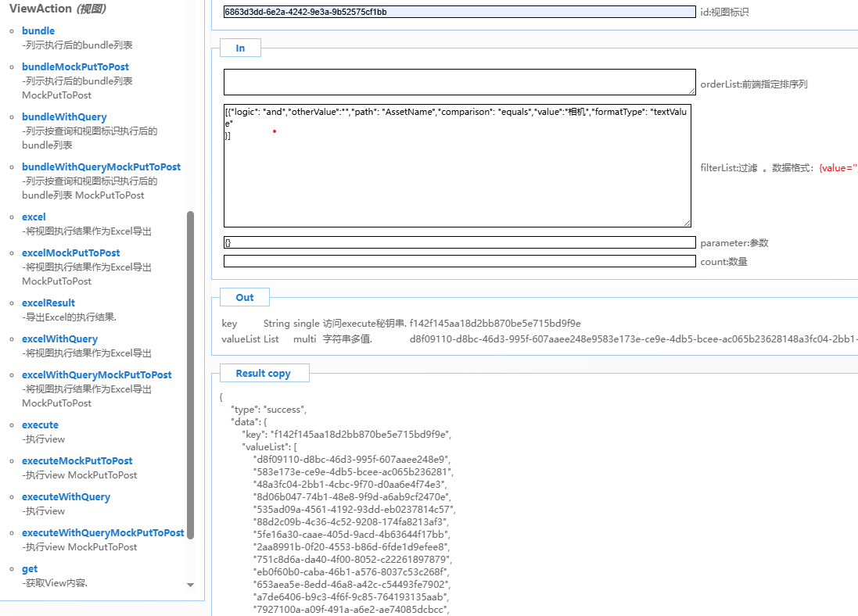The width and height of the screenshot is (858, 616).
Task: Click sidebar scroll down arrow
Action: pos(190,585)
